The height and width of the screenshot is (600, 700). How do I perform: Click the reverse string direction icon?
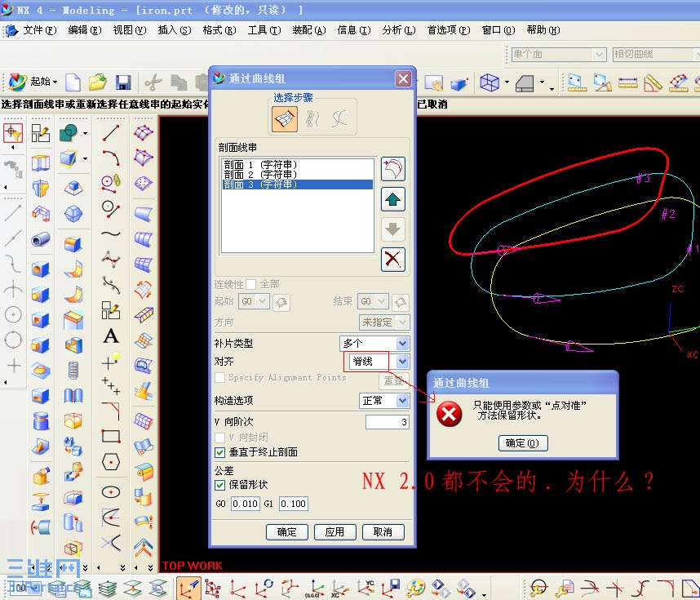[393, 169]
